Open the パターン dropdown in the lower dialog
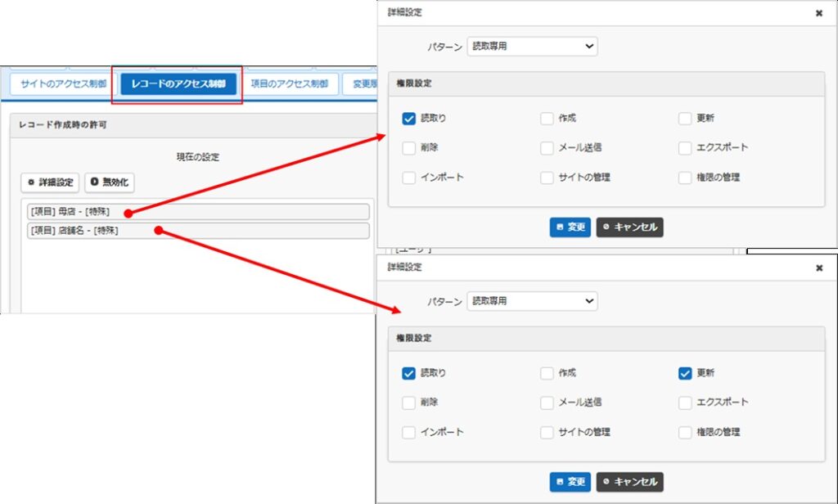 [532, 301]
